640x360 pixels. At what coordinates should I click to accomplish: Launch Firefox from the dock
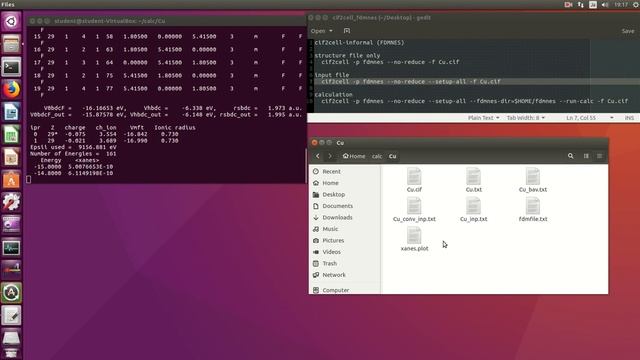(11, 89)
